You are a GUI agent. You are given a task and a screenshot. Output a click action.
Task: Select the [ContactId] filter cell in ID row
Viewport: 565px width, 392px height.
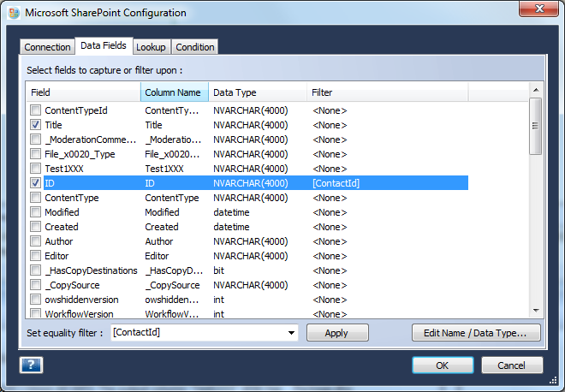(x=336, y=183)
